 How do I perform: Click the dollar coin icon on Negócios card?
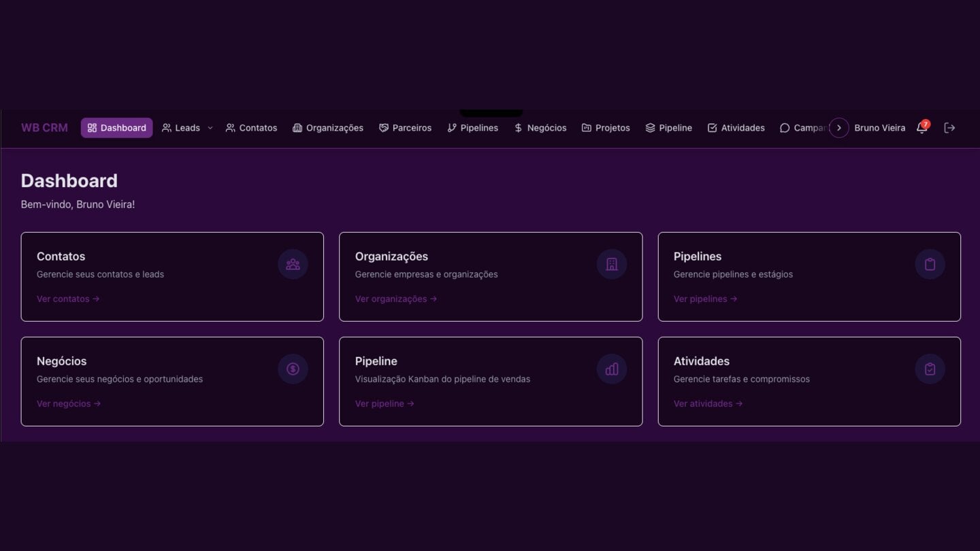(293, 369)
